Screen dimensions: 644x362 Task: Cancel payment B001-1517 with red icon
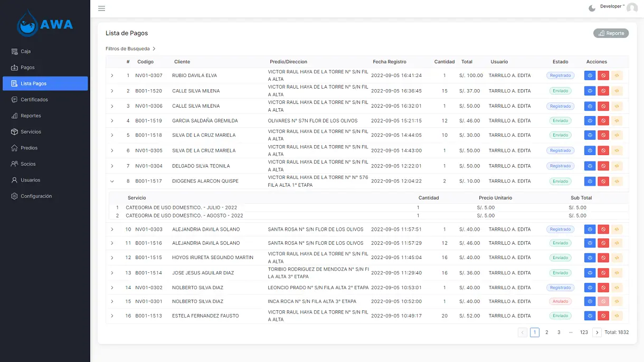coord(603,181)
